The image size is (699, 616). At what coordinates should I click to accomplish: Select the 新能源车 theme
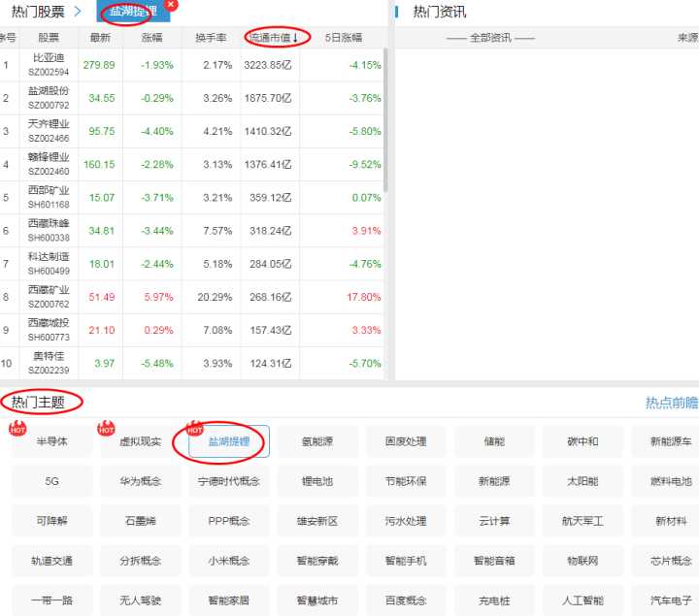tap(665, 441)
